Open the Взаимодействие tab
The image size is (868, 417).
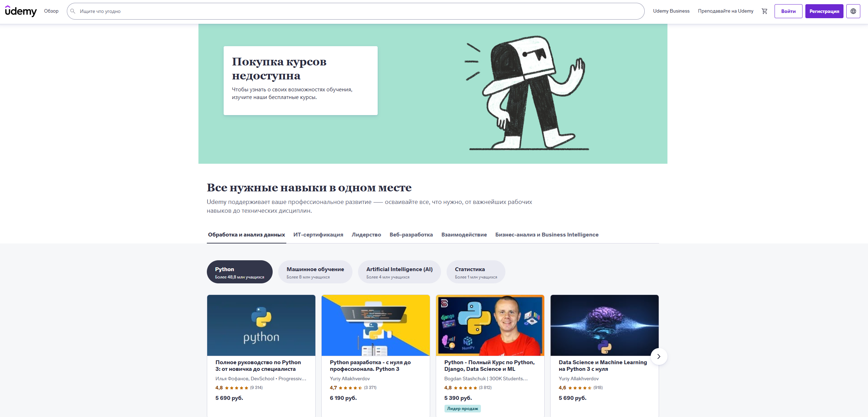(x=464, y=235)
